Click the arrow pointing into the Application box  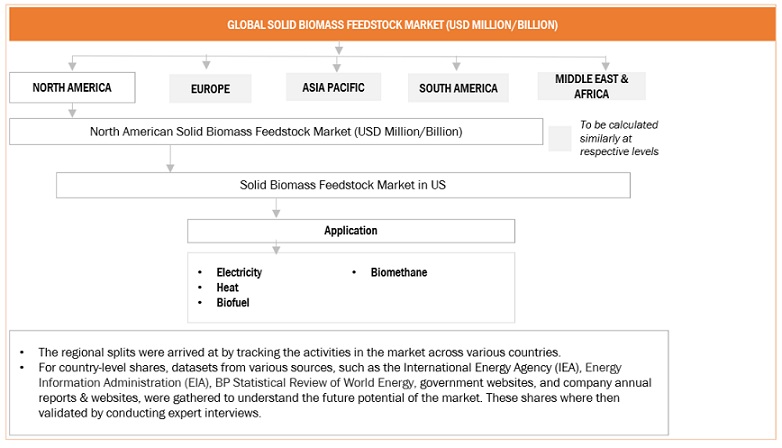[x=275, y=209]
